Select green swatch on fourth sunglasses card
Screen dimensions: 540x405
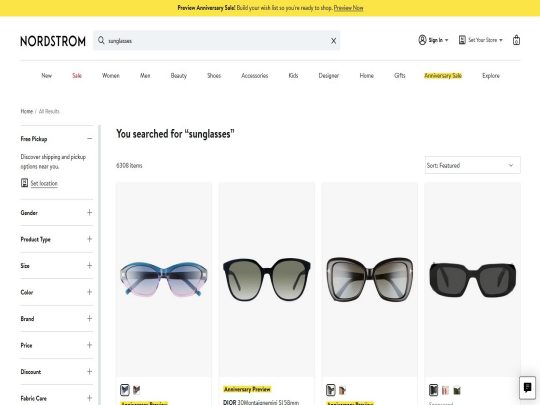click(x=457, y=391)
